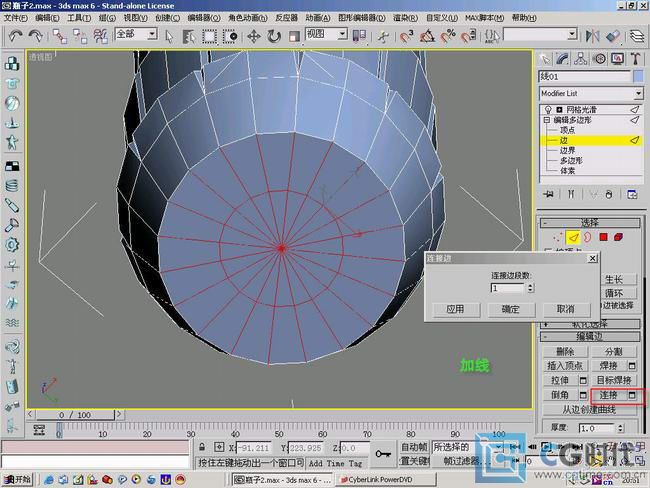Open Configure Modifier Sets icon
Image resolution: width=650 pixels, height=488 pixels.
click(x=632, y=194)
